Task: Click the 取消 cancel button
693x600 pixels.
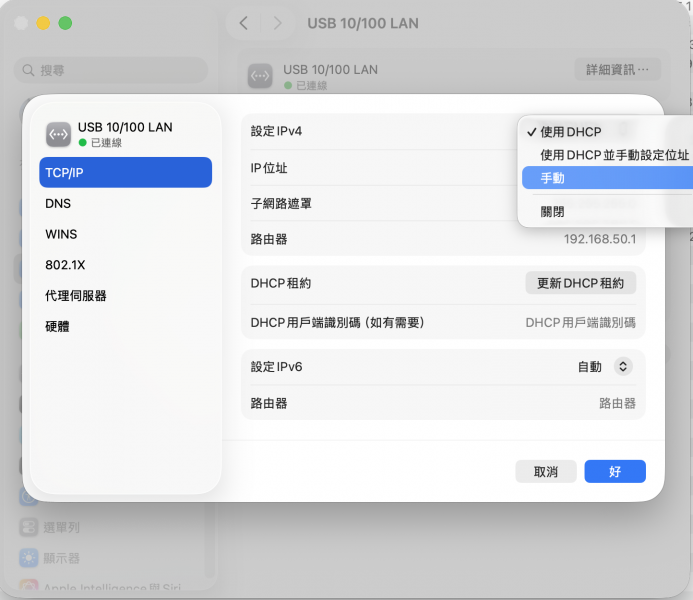Action: click(x=546, y=471)
